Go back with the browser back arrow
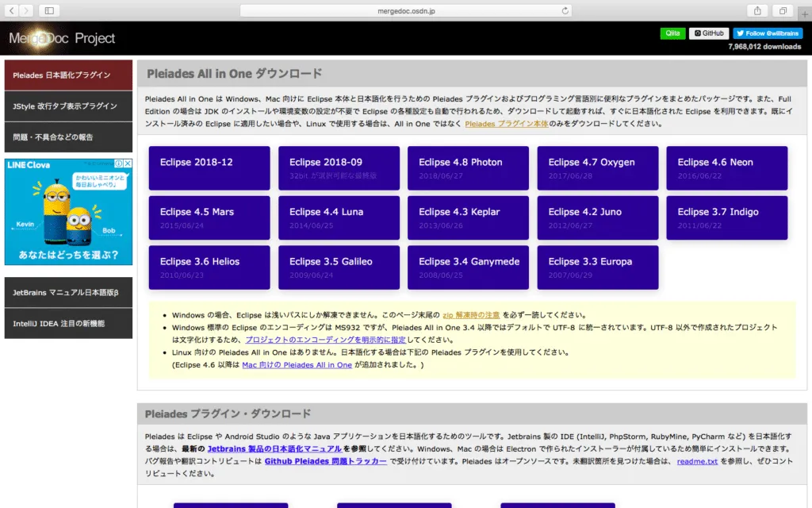Screen dimensions: 812x508 pos(11,10)
